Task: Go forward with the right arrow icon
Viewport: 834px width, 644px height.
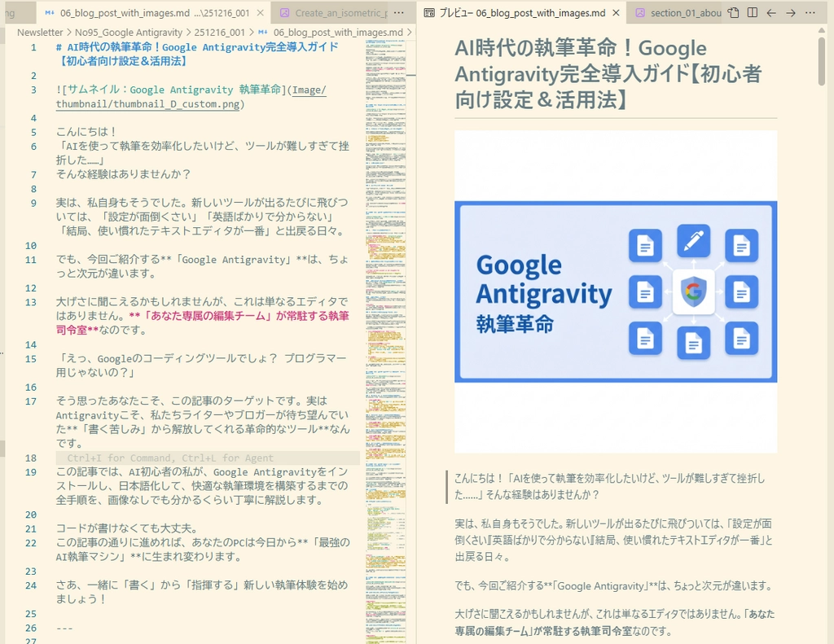Action: pos(791,13)
